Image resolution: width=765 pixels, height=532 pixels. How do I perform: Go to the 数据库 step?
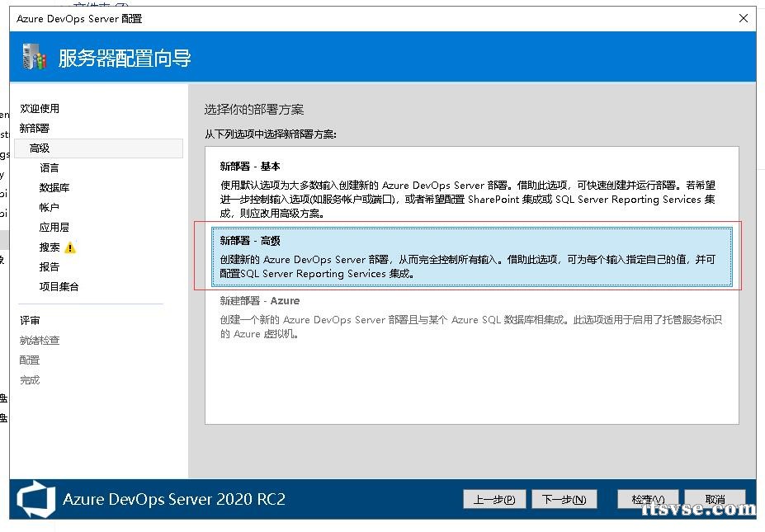(x=54, y=188)
